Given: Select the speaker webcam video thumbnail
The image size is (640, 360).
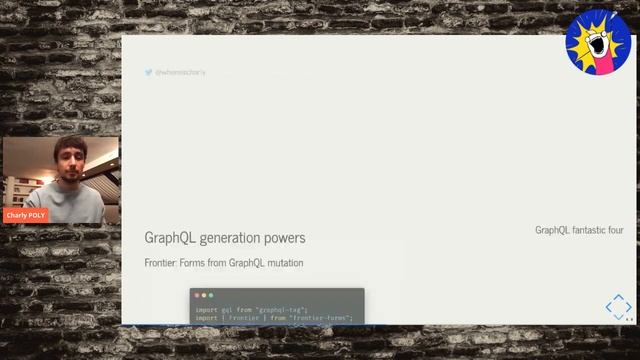Looking at the screenshot, I should pos(61,180).
